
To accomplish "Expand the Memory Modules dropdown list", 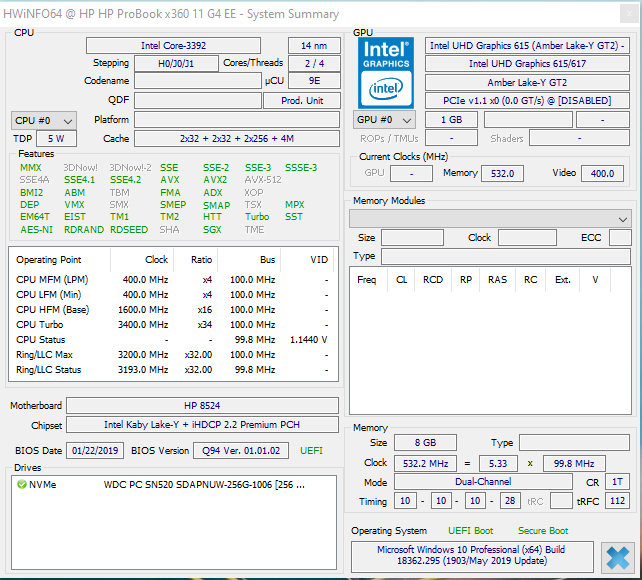I will [490, 218].
